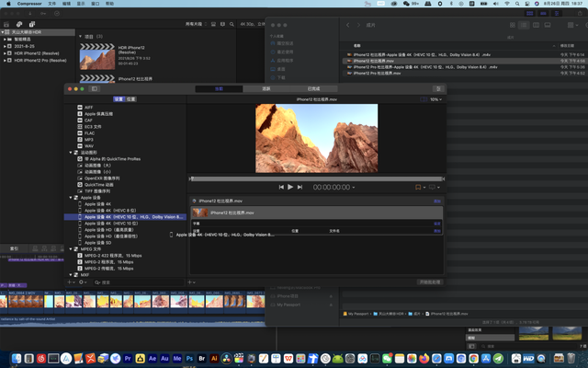588x368 pixels.
Task: Select the MP3 preset icon
Action: pos(80,139)
